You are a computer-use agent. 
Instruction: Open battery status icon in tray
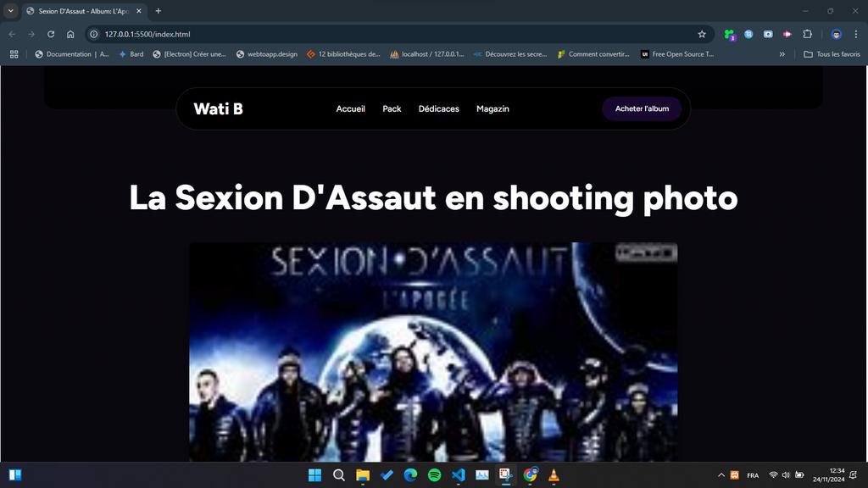(x=799, y=475)
